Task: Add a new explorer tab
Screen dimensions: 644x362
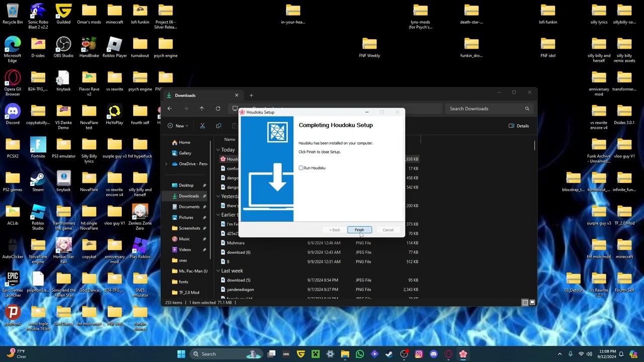Action: (251, 96)
